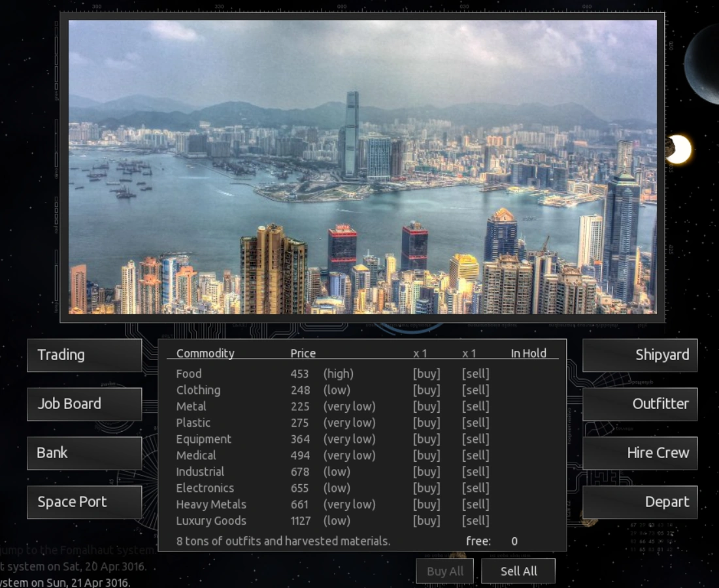Sell one ton of Plastic

point(475,423)
